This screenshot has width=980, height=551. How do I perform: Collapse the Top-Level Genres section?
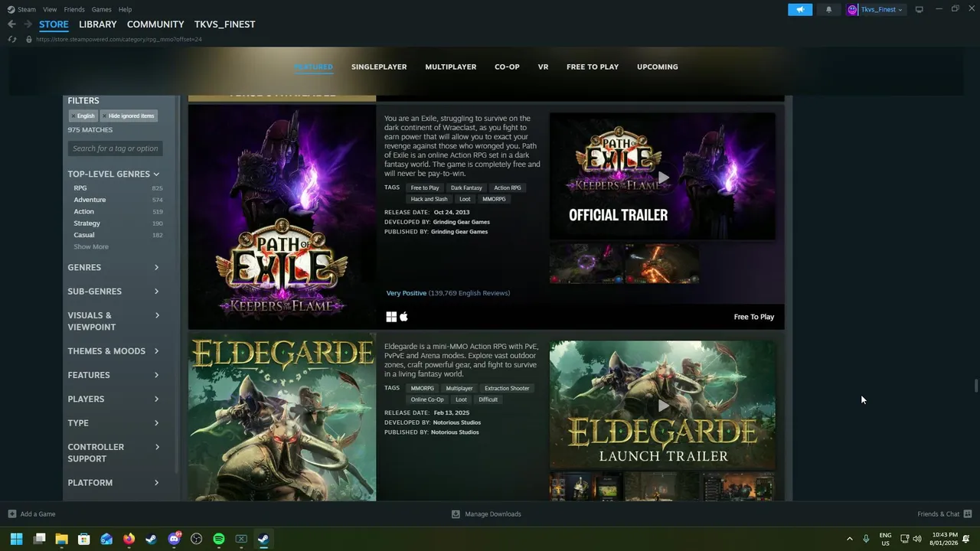coord(113,174)
